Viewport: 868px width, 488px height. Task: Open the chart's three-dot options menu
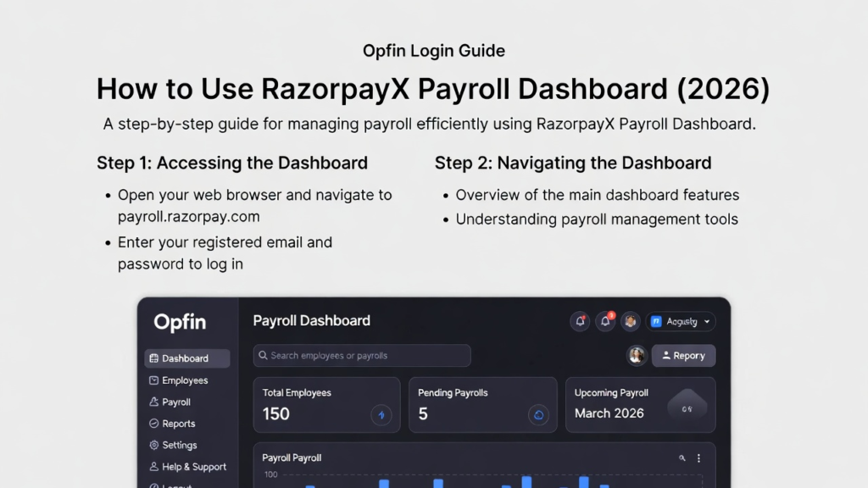[x=698, y=458]
